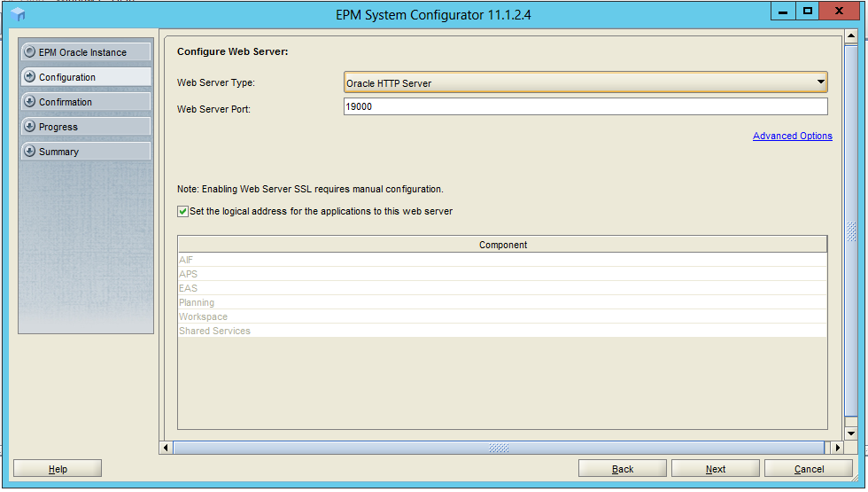Screen dimensions: 868x492
Task: Click the vertical scrollbar thumb
Action: 851,230
